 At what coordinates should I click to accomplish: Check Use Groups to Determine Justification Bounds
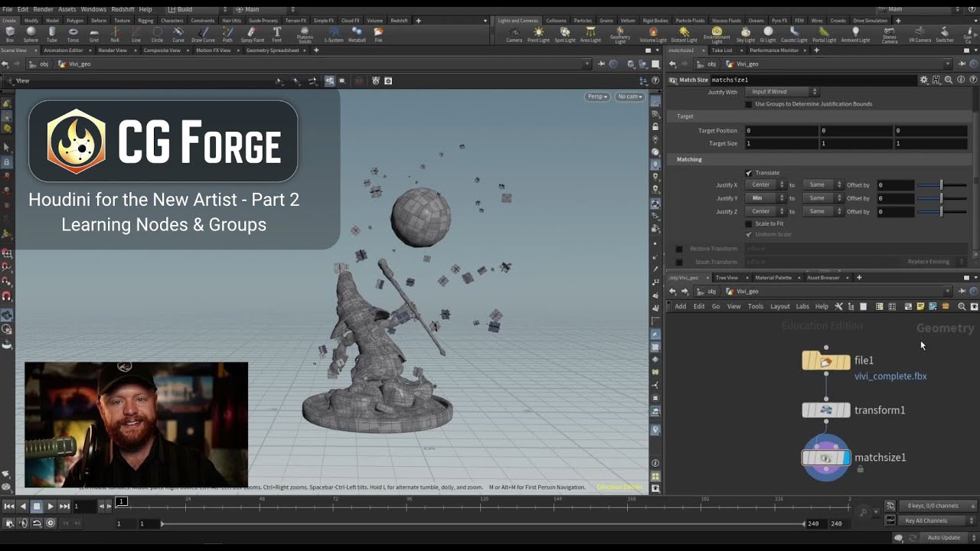(749, 104)
